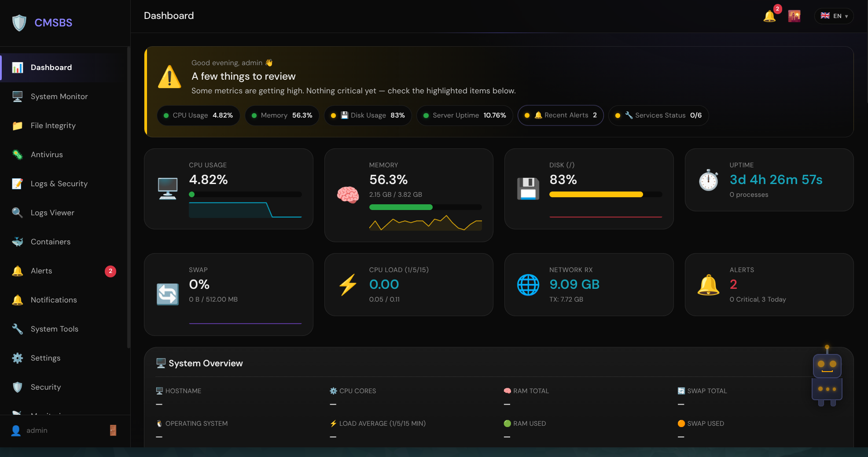The width and height of the screenshot is (868, 457).
Task: Click the Network RX globe icon
Action: pos(528,284)
